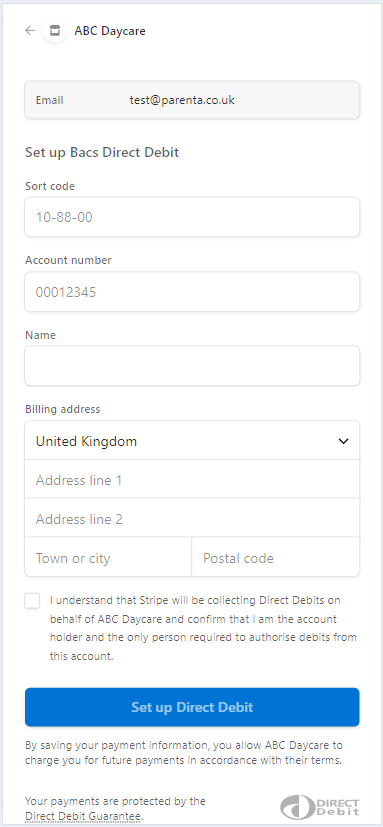The height and width of the screenshot is (827, 383).
Task: Click the Email row with test@parenta.co.uk
Action: pyautogui.click(x=192, y=100)
